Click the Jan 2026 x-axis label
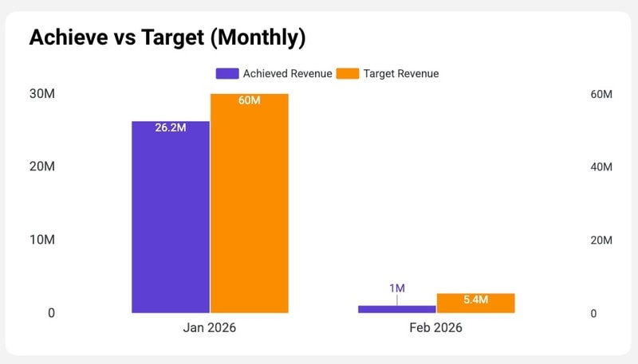 coord(210,327)
